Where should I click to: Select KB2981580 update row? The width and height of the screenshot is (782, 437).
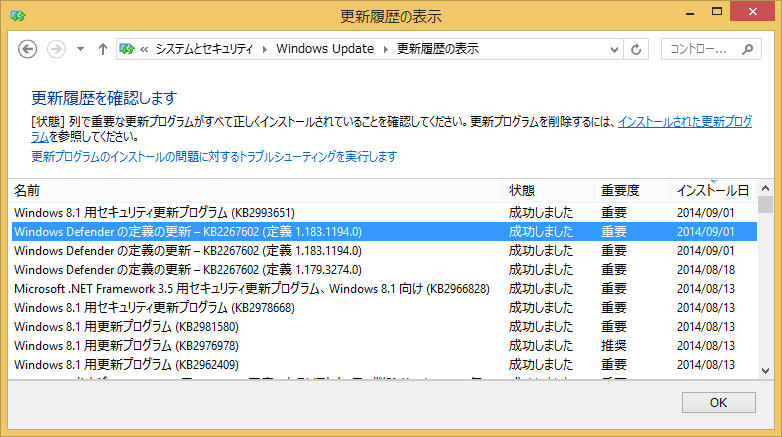click(x=384, y=326)
